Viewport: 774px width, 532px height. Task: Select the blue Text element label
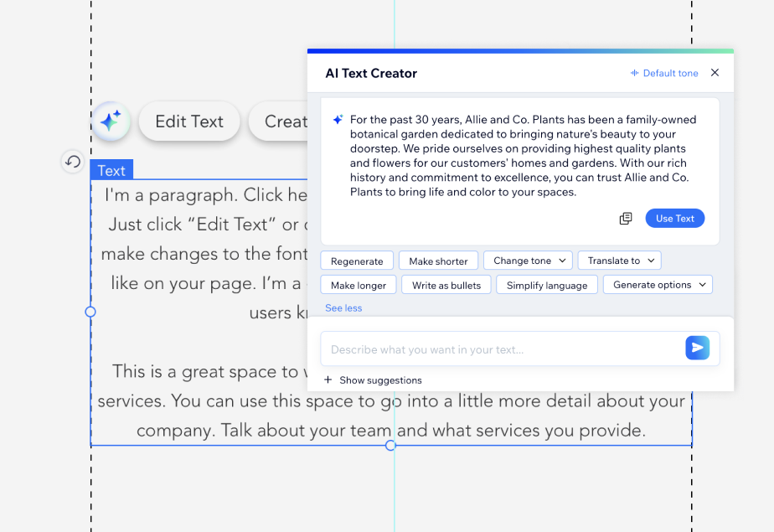(111, 170)
